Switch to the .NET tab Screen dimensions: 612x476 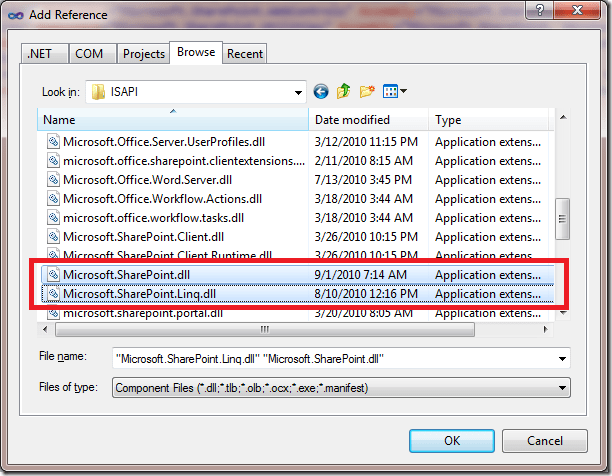(x=40, y=54)
